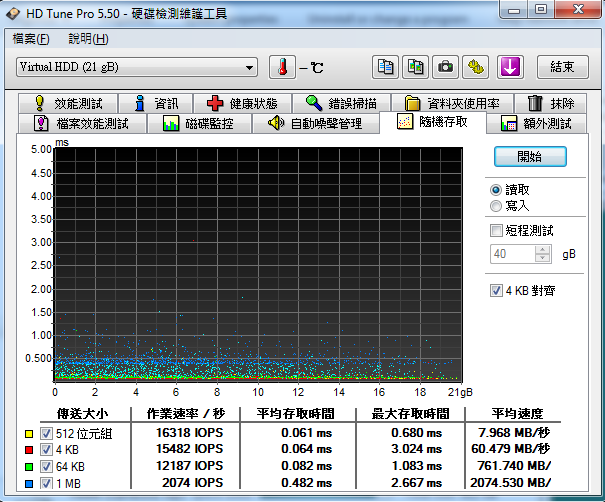This screenshot has width=605, height=502.
Task: Click the purple download arrow icon
Action: (x=510, y=67)
